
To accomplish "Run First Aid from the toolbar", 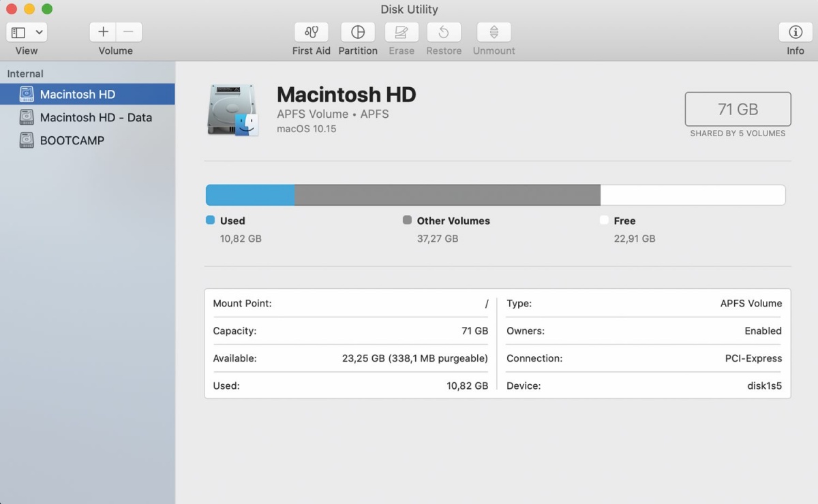I will point(312,32).
